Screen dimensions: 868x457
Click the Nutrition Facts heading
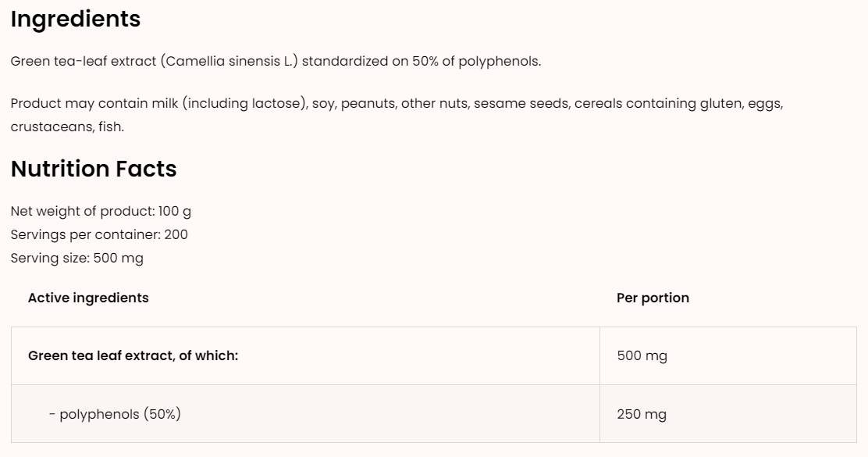94,169
